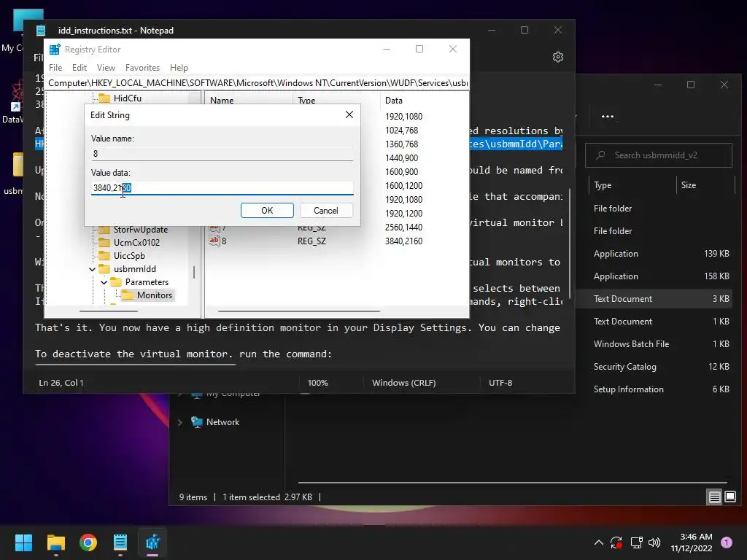Close the Edit String dialog
The image size is (747, 560).
349,114
